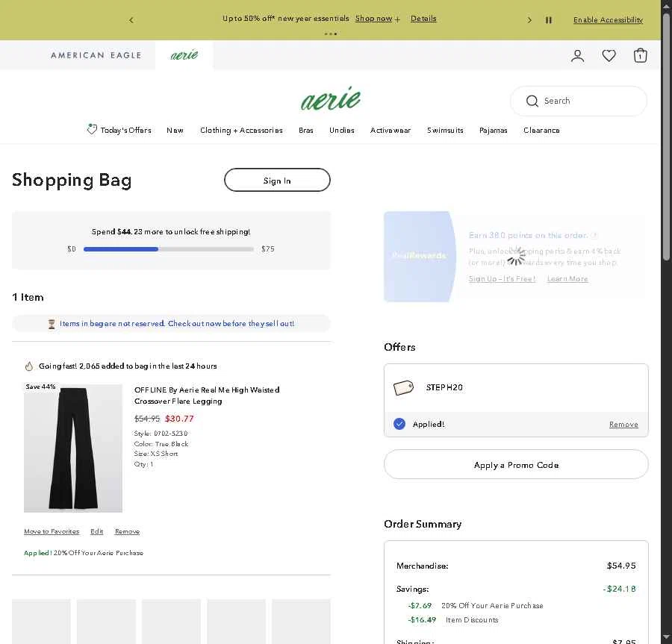Click the hourglass icon in reserve notice
The image size is (672, 644).
[52, 324]
